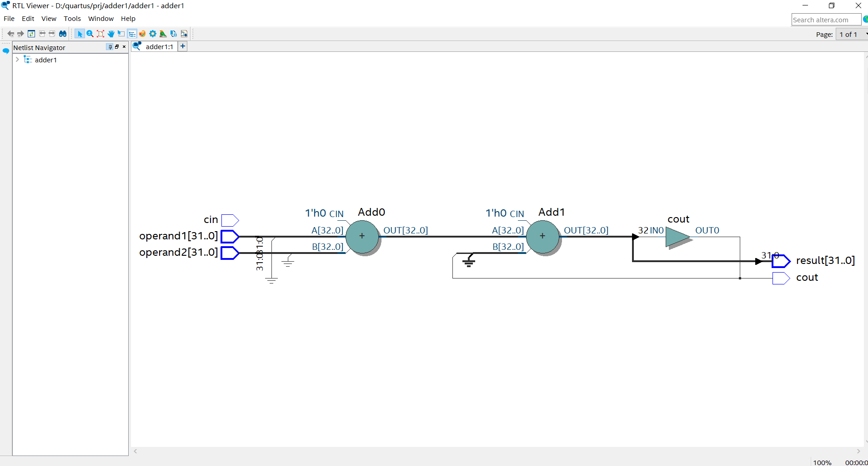This screenshot has height=466, width=868.
Task: Activate the hand pan tool
Action: coord(111,33)
